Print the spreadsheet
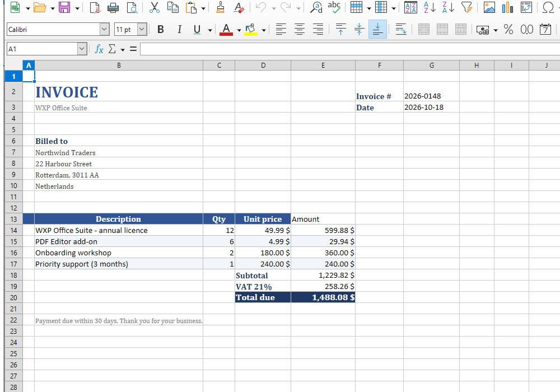 point(113,7)
